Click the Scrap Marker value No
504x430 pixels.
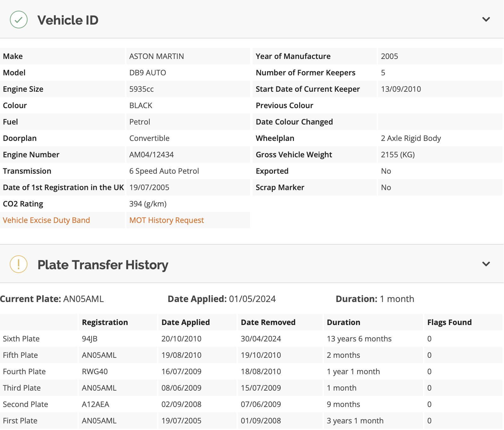coord(386,187)
